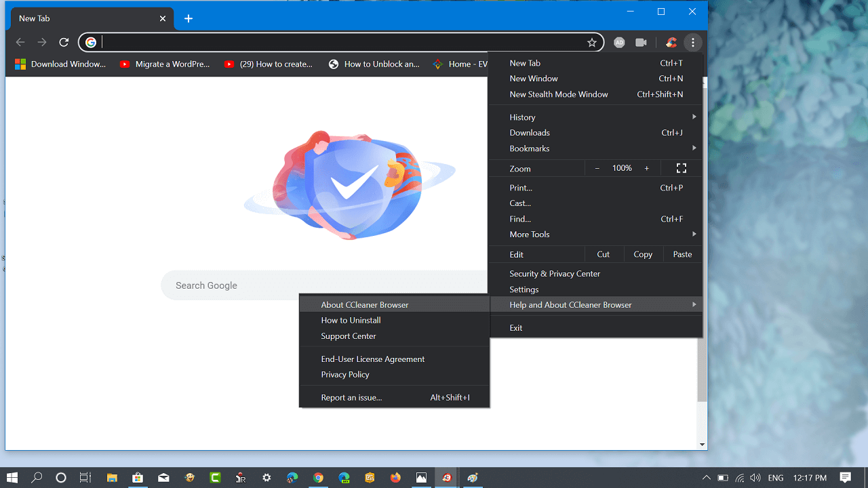Open Firefox from taskbar
The height and width of the screenshot is (488, 868).
click(x=395, y=478)
